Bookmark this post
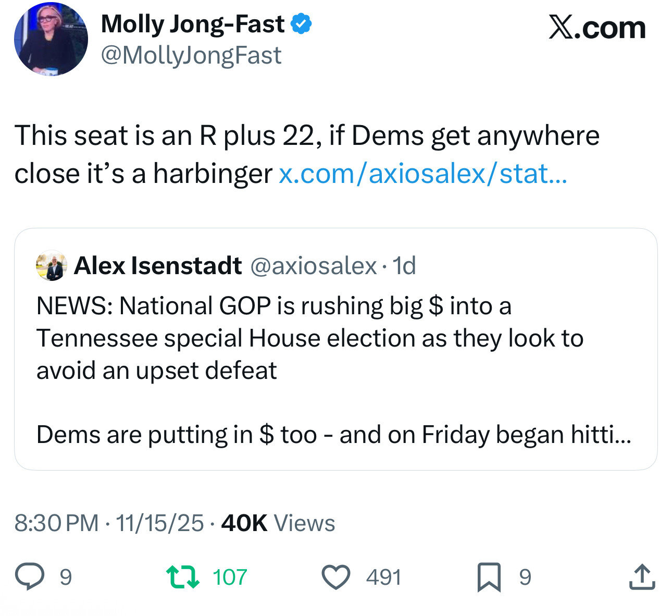This screenshot has height=616, width=672. [x=489, y=577]
